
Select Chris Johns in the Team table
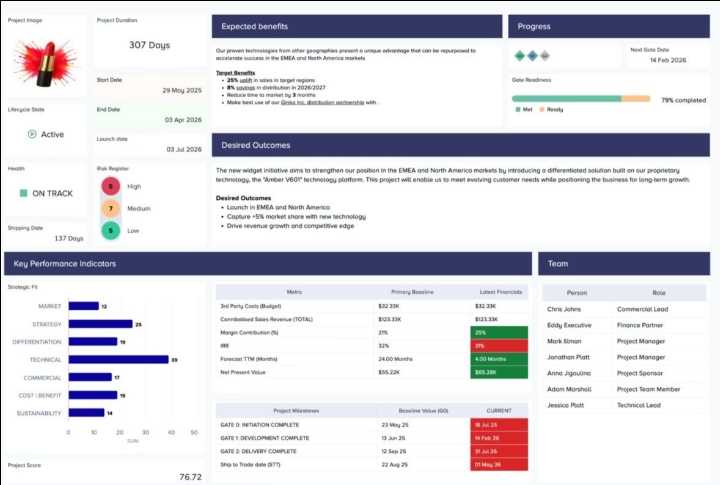(564, 309)
